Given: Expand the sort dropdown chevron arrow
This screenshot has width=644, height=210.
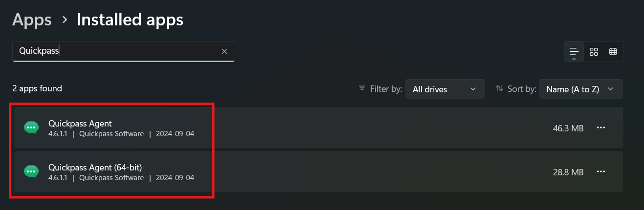Looking at the screenshot, I should [610, 89].
